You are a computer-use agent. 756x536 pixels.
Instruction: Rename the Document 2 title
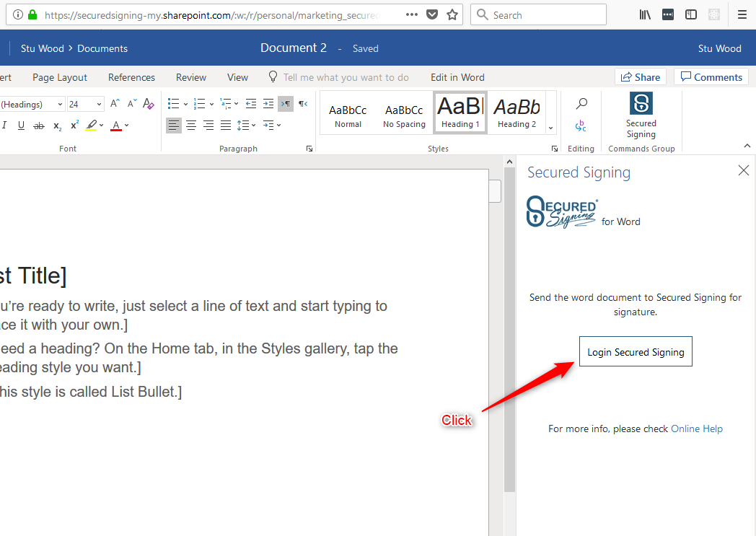(x=293, y=48)
